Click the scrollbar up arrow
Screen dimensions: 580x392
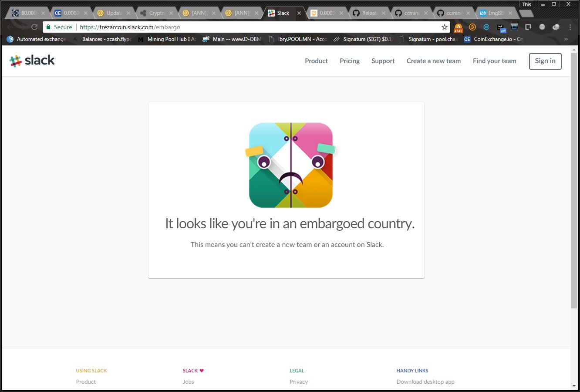[574, 49]
